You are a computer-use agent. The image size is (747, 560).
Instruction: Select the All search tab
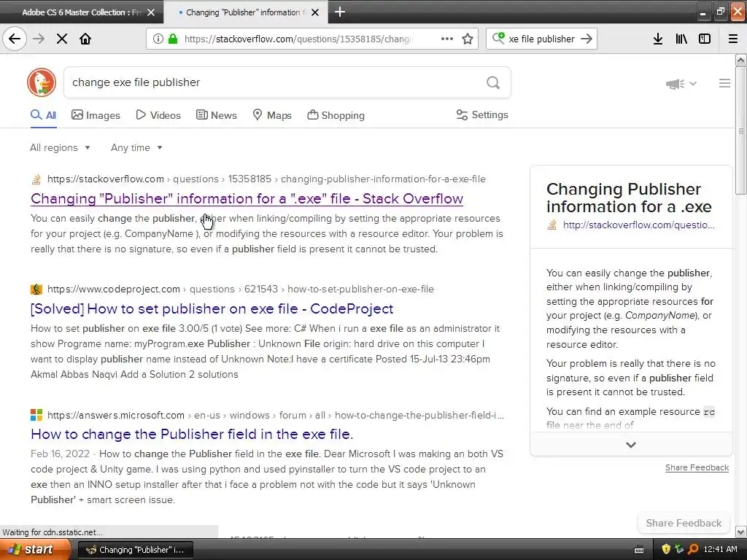point(43,115)
